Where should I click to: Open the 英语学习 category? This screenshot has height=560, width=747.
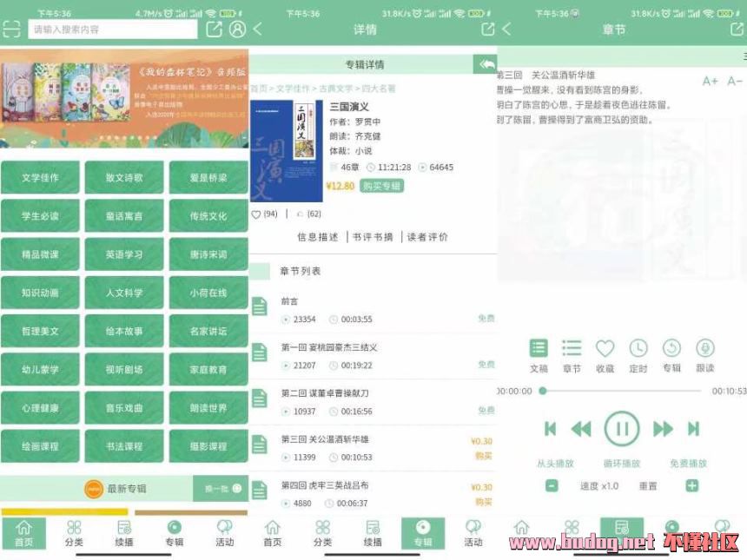124,254
